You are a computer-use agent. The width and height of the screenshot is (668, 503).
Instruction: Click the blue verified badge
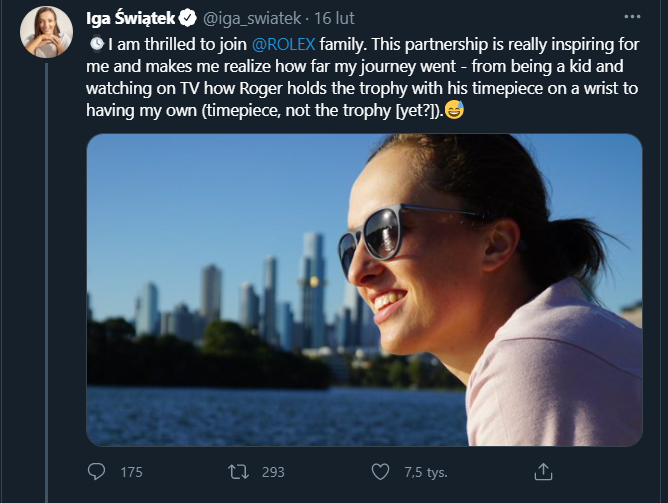tap(186, 17)
